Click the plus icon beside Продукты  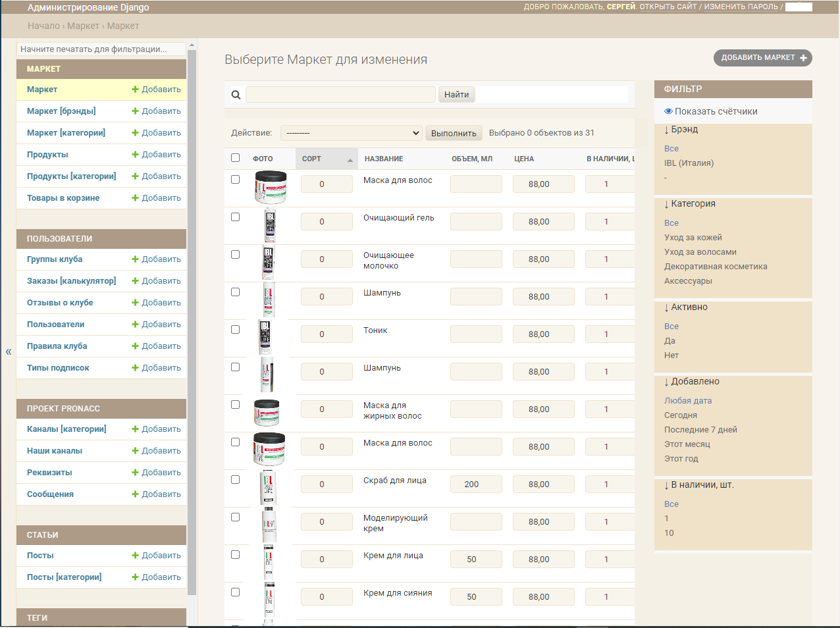(x=135, y=155)
